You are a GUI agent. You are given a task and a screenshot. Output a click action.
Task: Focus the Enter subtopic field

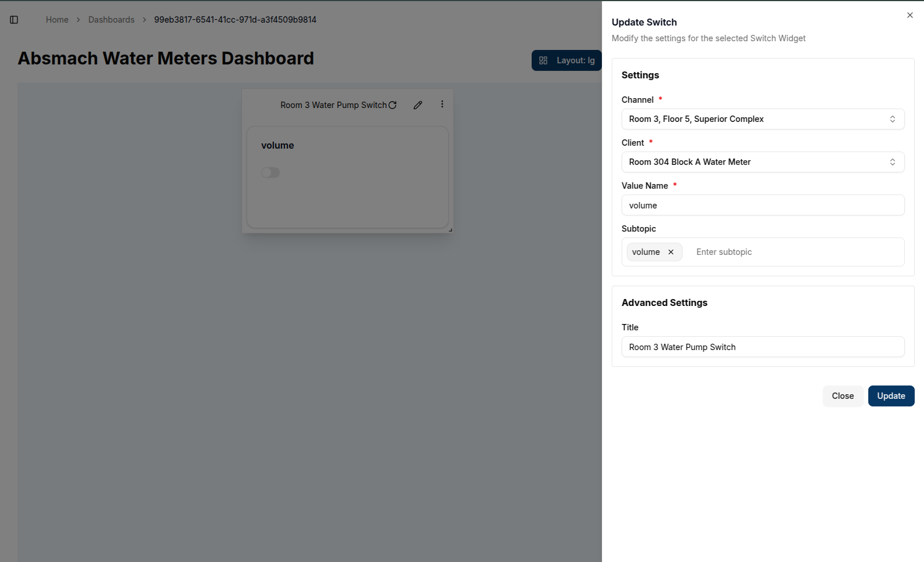(x=795, y=252)
